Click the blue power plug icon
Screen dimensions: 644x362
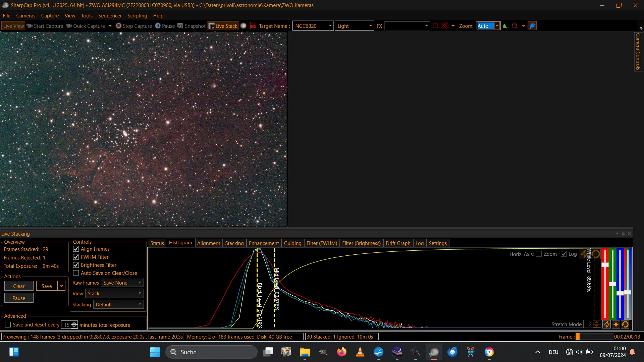[x=532, y=26]
